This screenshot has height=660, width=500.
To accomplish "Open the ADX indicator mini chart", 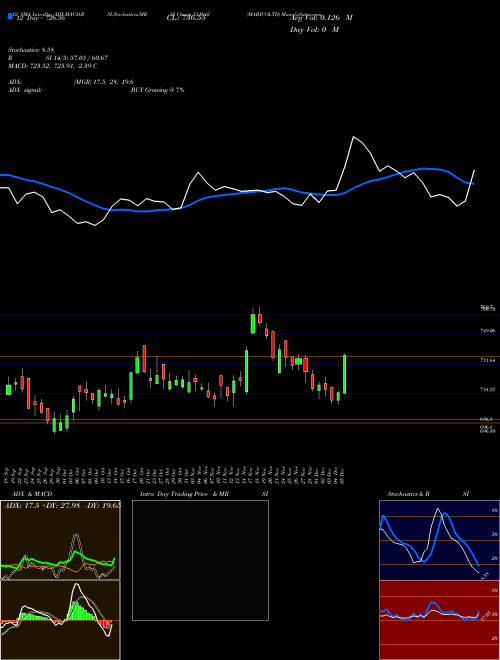I will coord(60,540).
